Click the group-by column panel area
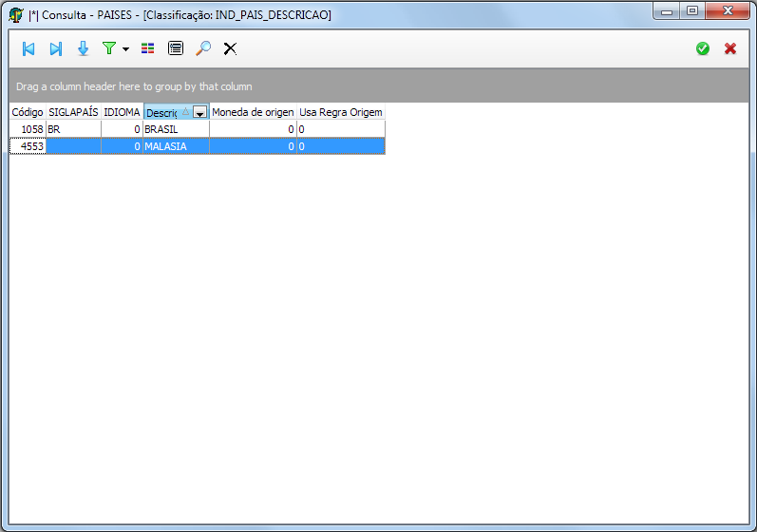Screen dimensions: 757x532 coord(378,86)
